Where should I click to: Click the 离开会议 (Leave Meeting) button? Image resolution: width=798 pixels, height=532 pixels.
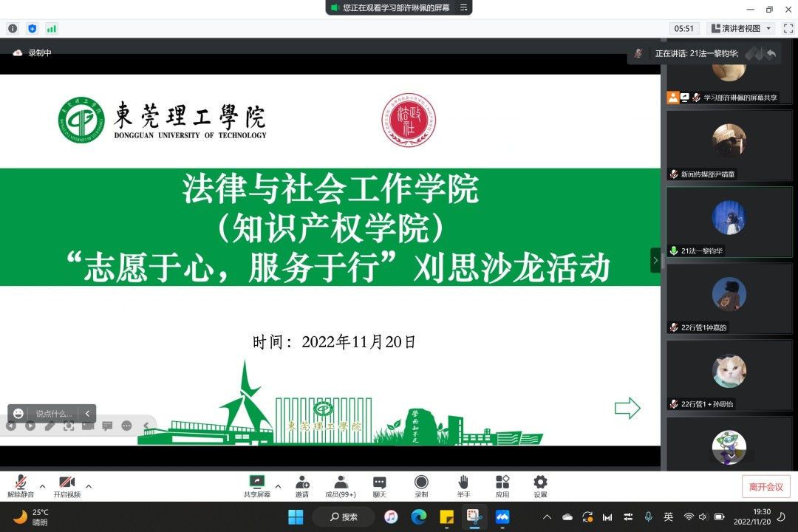click(x=765, y=487)
